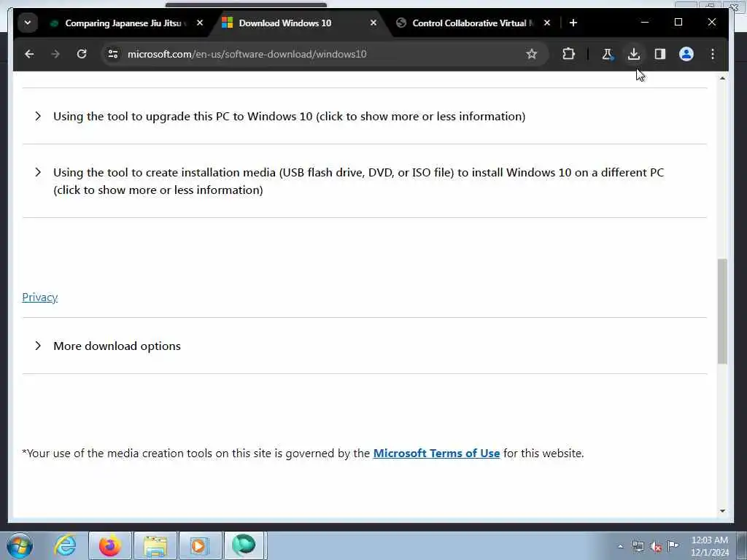Expand 'Using the tool to upgrade this PC' chevron

click(x=38, y=116)
